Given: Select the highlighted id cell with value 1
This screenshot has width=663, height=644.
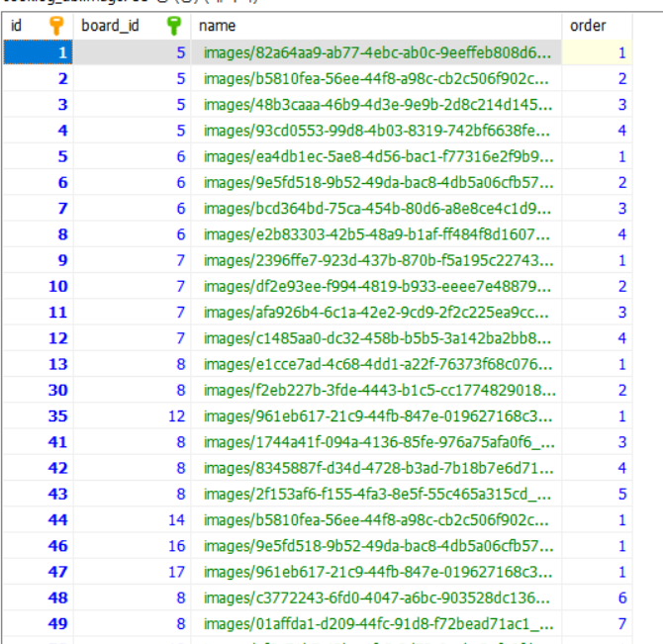Looking at the screenshot, I should (38, 52).
